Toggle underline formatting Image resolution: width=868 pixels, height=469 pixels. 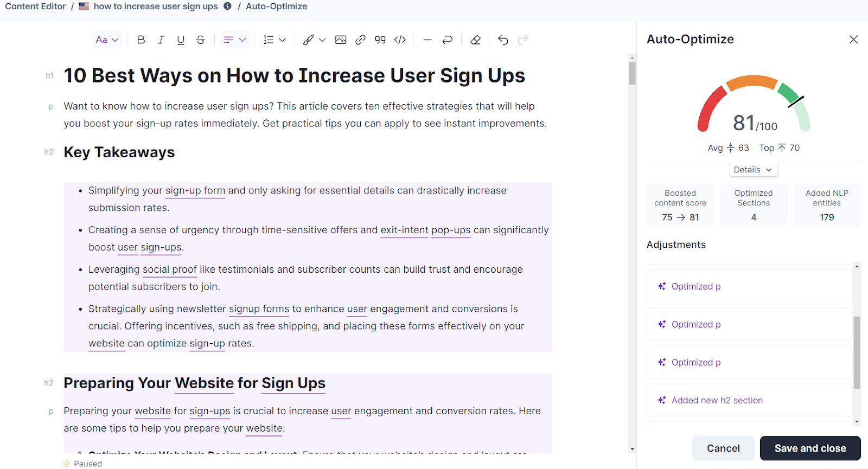click(x=181, y=40)
